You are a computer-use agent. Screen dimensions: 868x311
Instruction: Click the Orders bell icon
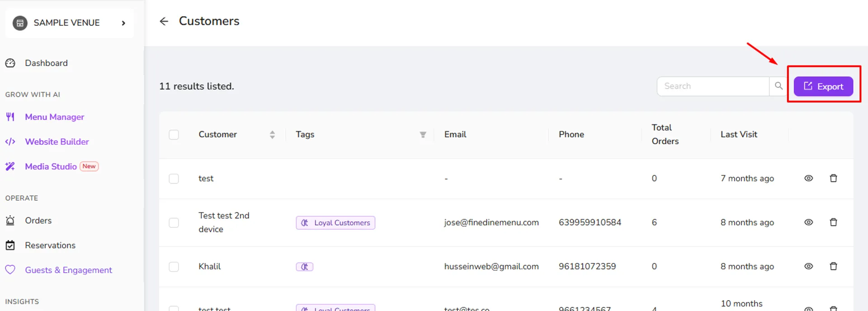coord(10,221)
